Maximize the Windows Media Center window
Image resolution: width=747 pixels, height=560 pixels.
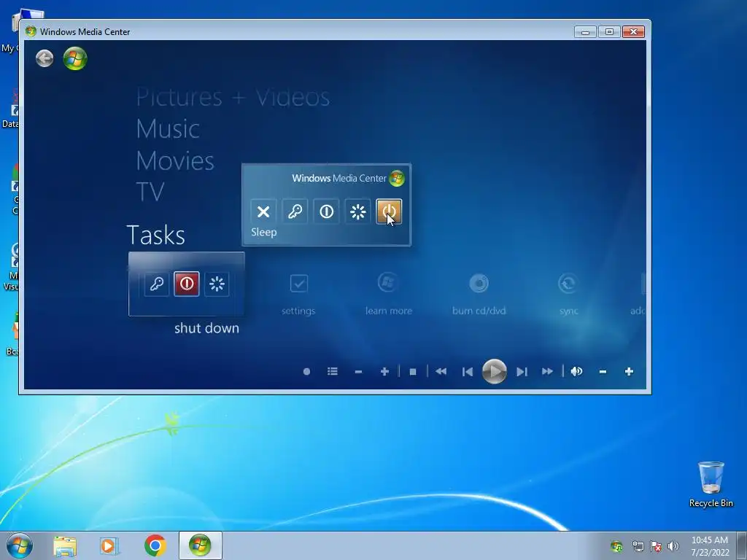[x=609, y=32]
